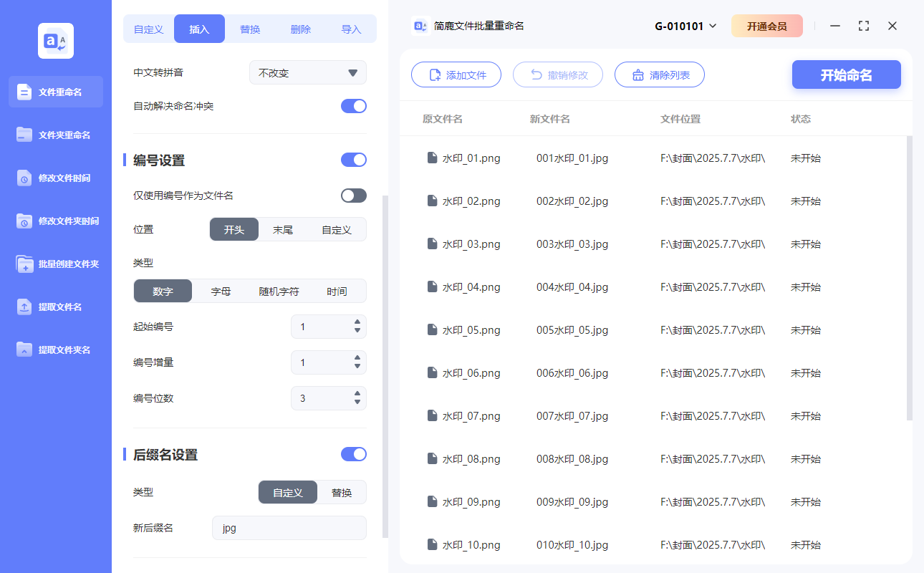Open the 文件夹重命名 sidebar tool

pyautogui.click(x=55, y=135)
